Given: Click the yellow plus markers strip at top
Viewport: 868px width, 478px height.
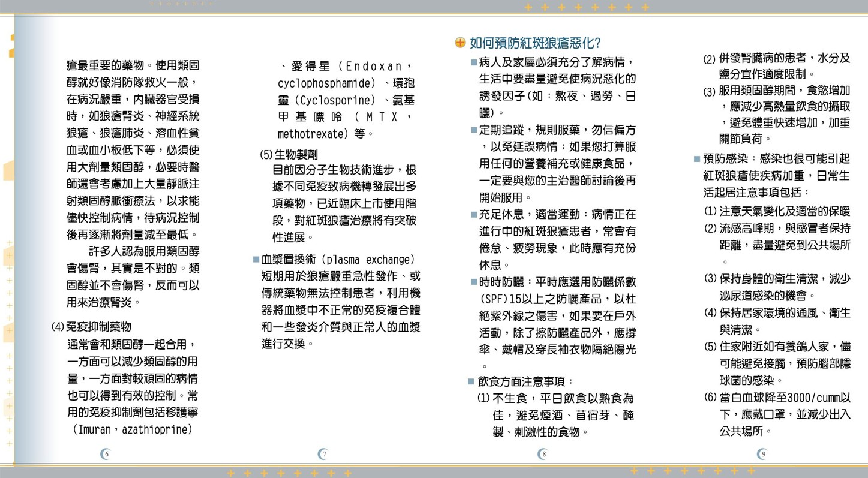Looking at the screenshot, I should pos(585,7).
